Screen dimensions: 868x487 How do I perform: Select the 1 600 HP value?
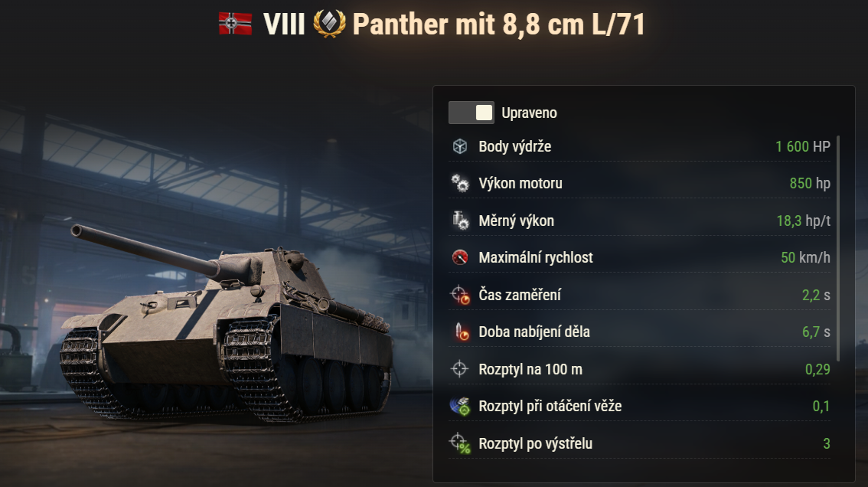pyautogui.click(x=803, y=146)
